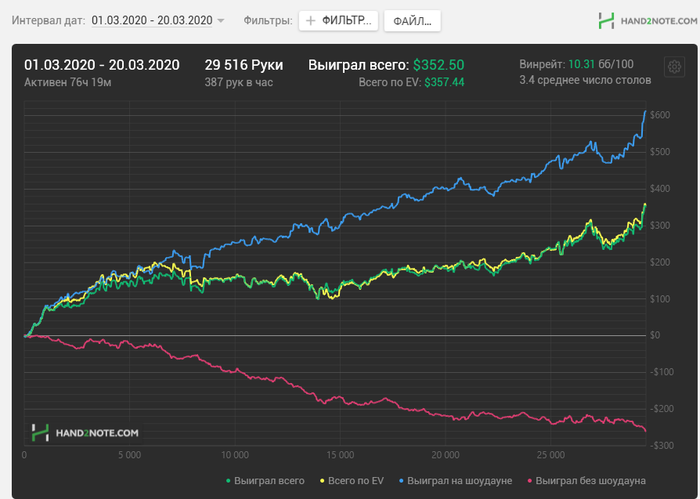
Task: Select the date range 01.03.2020 - 20.03.2020 field
Action: click(x=152, y=21)
